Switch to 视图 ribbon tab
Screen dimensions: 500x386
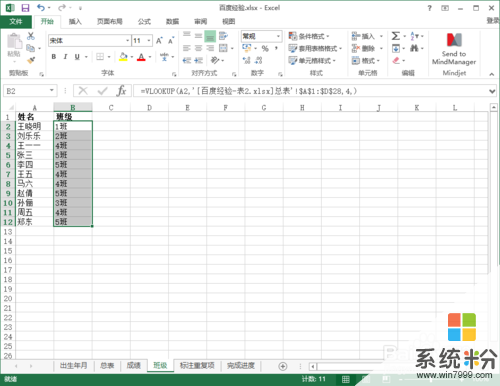coord(229,22)
